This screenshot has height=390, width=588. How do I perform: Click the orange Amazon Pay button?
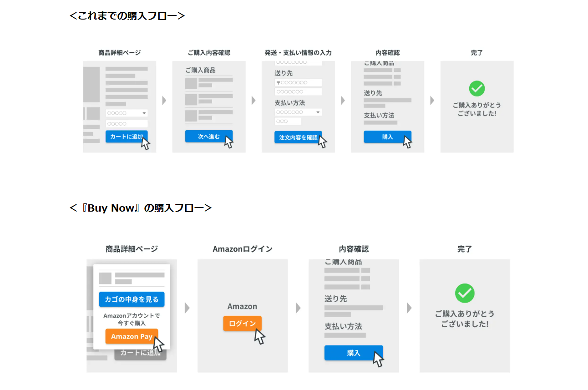pyautogui.click(x=132, y=336)
